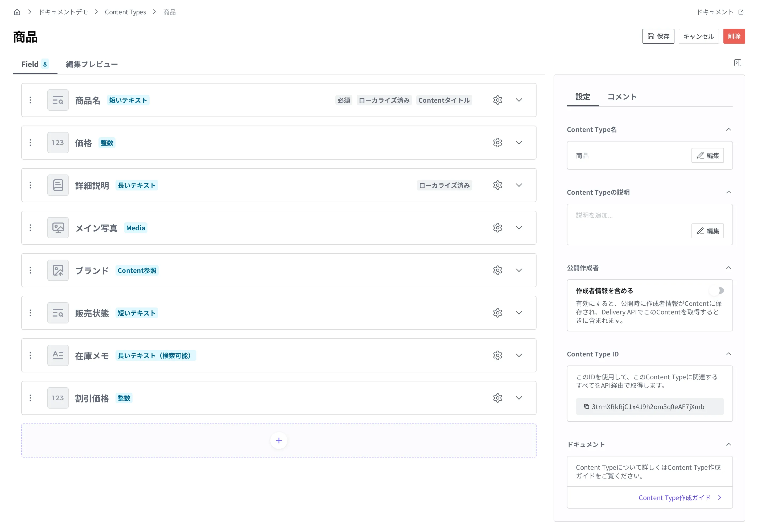Open settings gear for 割引価格 field

[x=497, y=398]
